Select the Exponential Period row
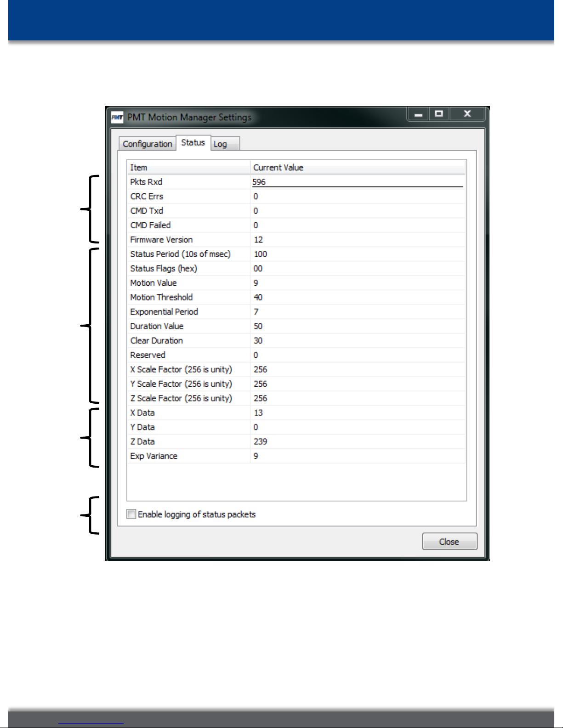Screen dimensions: 563x728 tap(296, 312)
